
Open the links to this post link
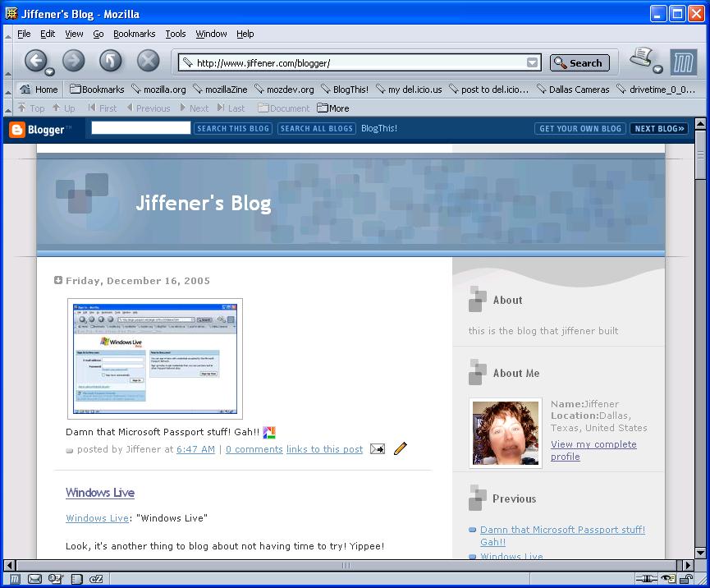click(x=325, y=449)
